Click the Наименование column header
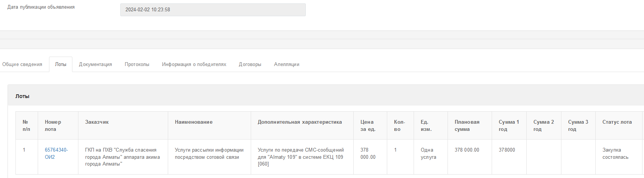Screen dimensions: 644x178 [194, 122]
